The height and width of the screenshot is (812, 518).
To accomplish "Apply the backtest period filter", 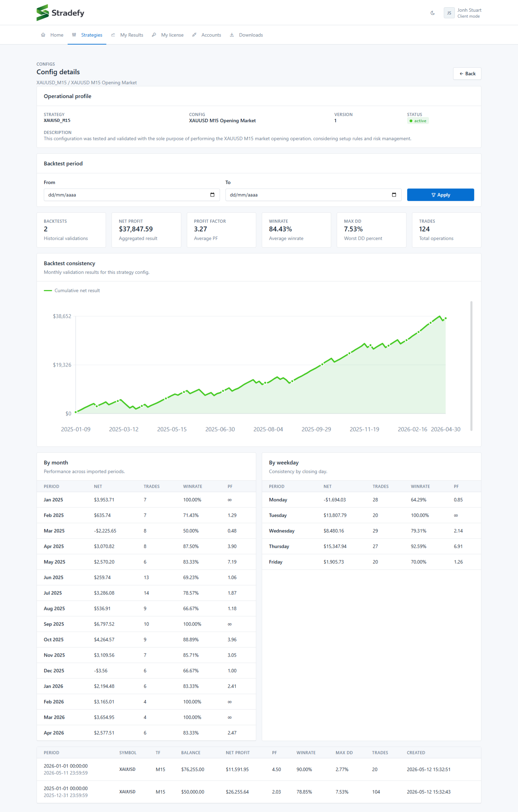I will tap(441, 195).
